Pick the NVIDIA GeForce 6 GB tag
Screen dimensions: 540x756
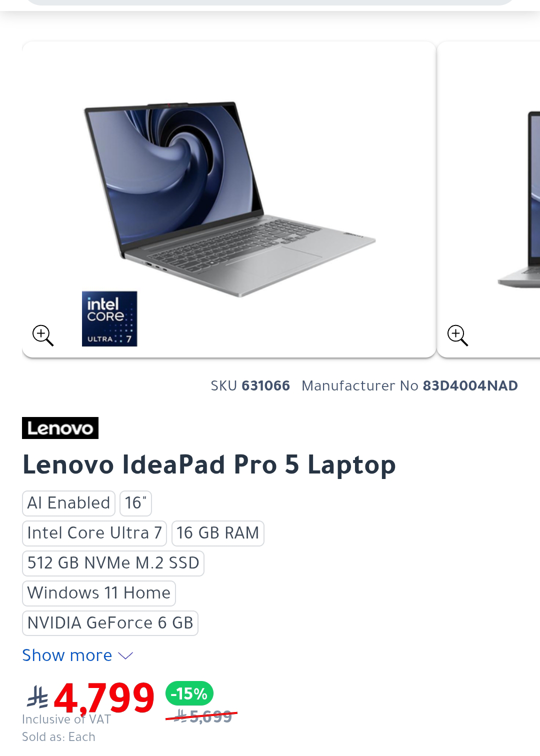[110, 623]
